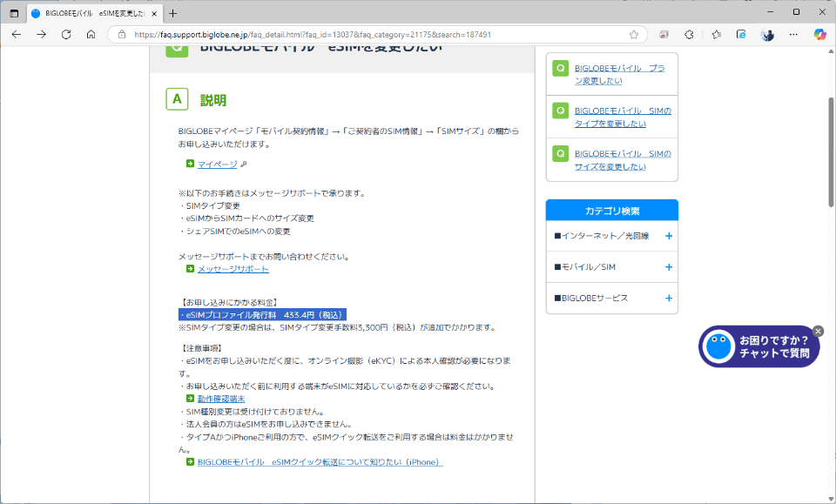The height and width of the screenshot is (504, 836).
Task: Add this page to favorites (star)
Action: [633, 35]
